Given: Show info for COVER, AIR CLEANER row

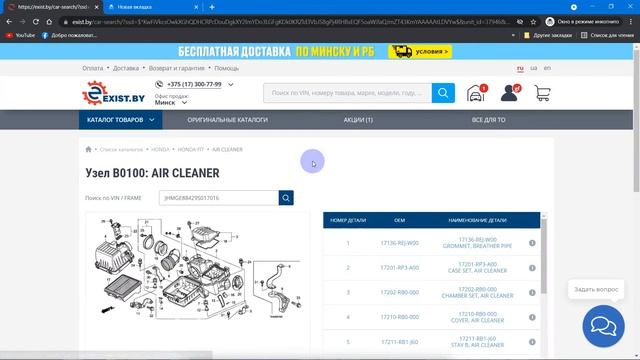Looking at the screenshot, I should pyautogui.click(x=532, y=317).
